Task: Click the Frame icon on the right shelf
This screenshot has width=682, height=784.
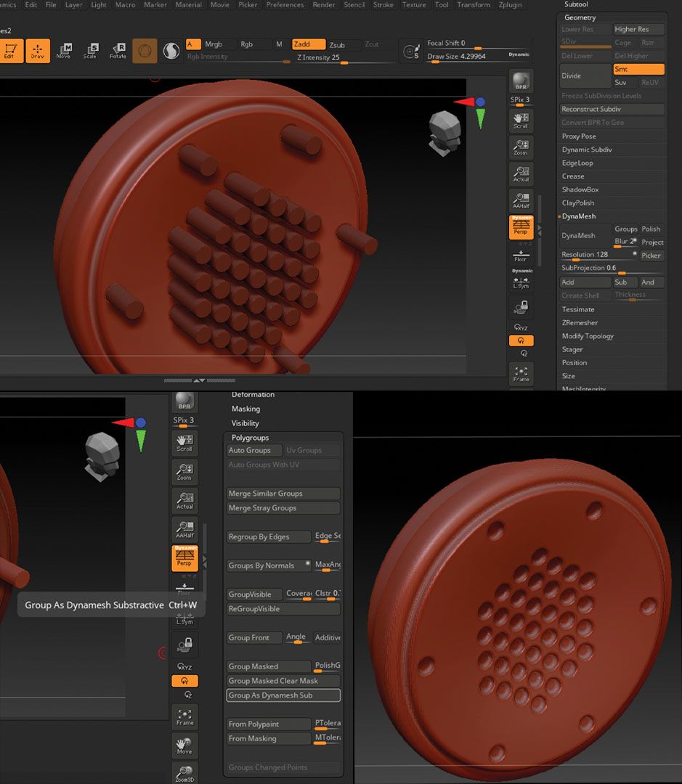Action: (x=520, y=373)
